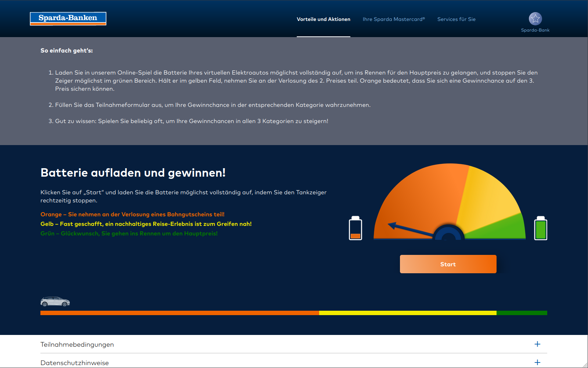This screenshot has width=588, height=368.
Task: Click the green section of gauge
Action: (x=507, y=228)
